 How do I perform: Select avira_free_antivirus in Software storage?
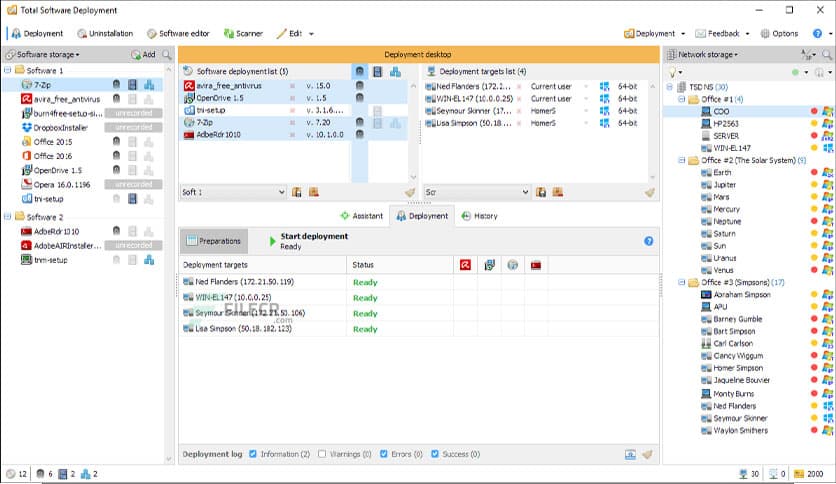67,99
